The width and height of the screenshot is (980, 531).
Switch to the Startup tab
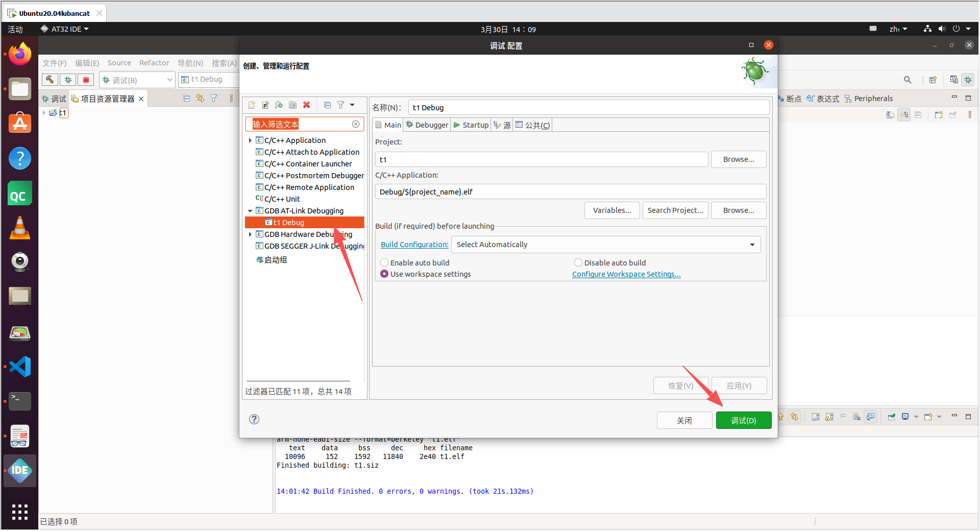coord(471,125)
